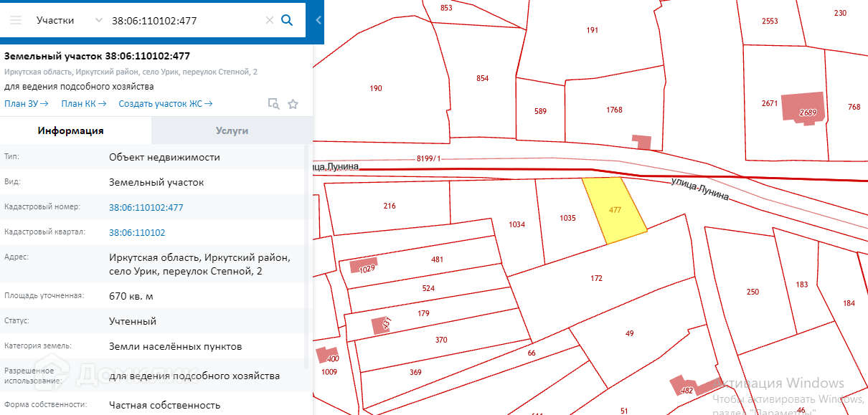Screen dimensions: 868x415
Task: Open the План КК link
Action: 83,104
